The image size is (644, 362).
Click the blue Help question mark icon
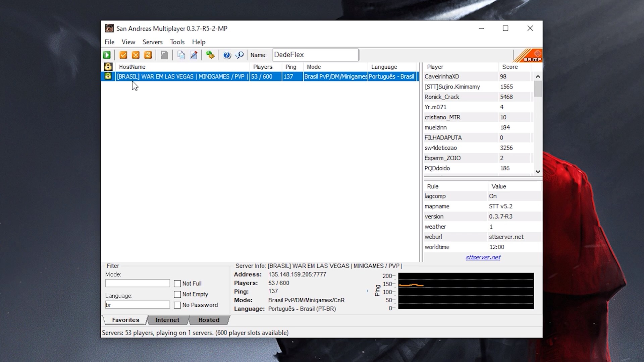227,55
